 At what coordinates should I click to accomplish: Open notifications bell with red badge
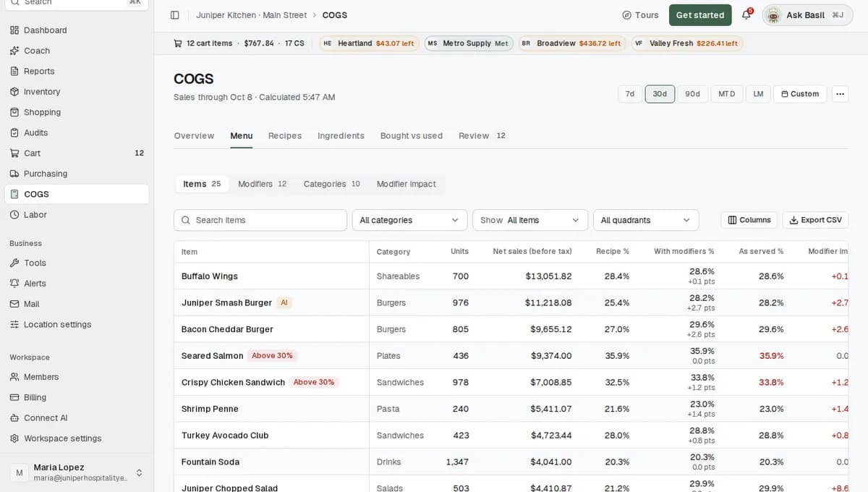(x=746, y=14)
